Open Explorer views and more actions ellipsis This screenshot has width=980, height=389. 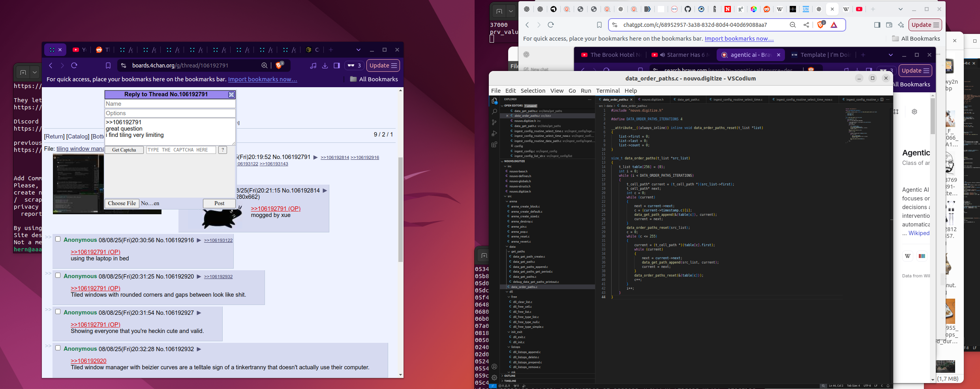point(590,99)
